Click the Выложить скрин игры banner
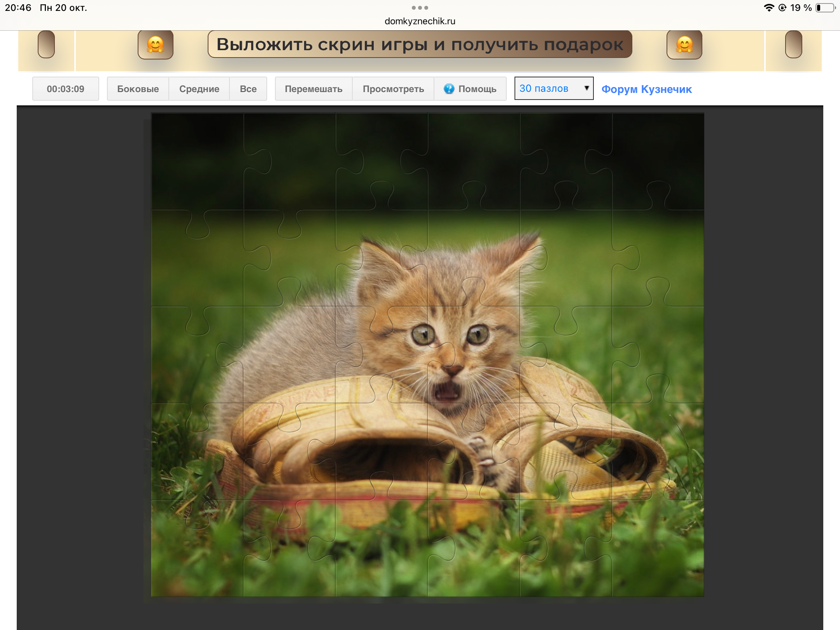840x630 pixels. tap(420, 44)
